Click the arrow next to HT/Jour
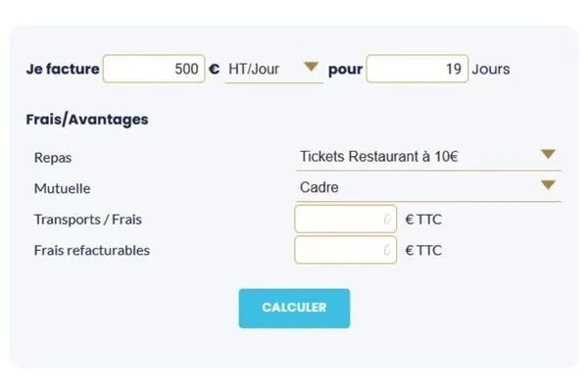Screen dimensions: 588x392 tap(311, 68)
